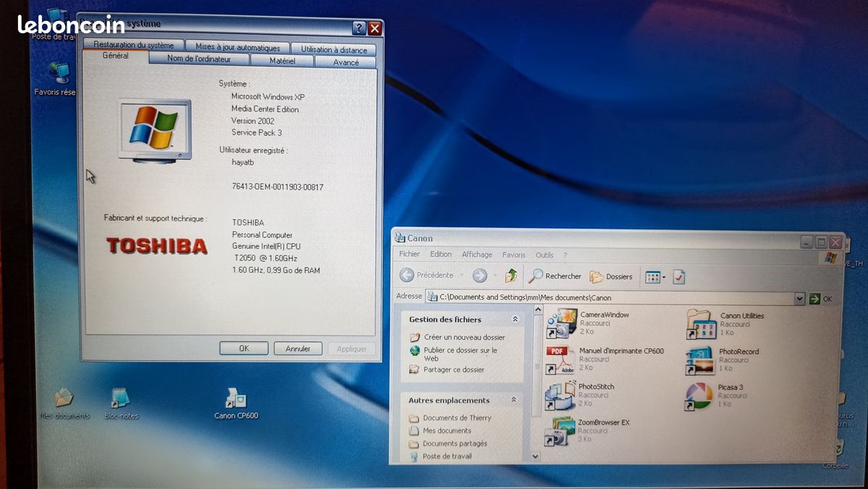This screenshot has height=489, width=868.
Task: Open the views dropdown arrow
Action: point(664,278)
